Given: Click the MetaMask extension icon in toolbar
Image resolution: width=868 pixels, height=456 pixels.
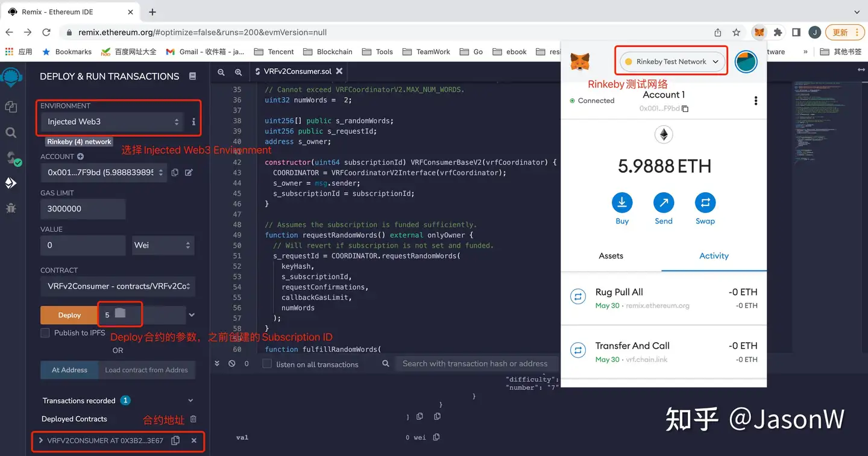Looking at the screenshot, I should 759,33.
